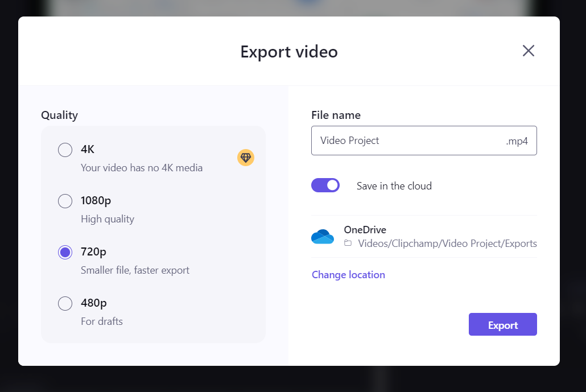Image resolution: width=586 pixels, height=392 pixels.
Task: Click the small folder icon before Videos path
Action: coord(348,243)
